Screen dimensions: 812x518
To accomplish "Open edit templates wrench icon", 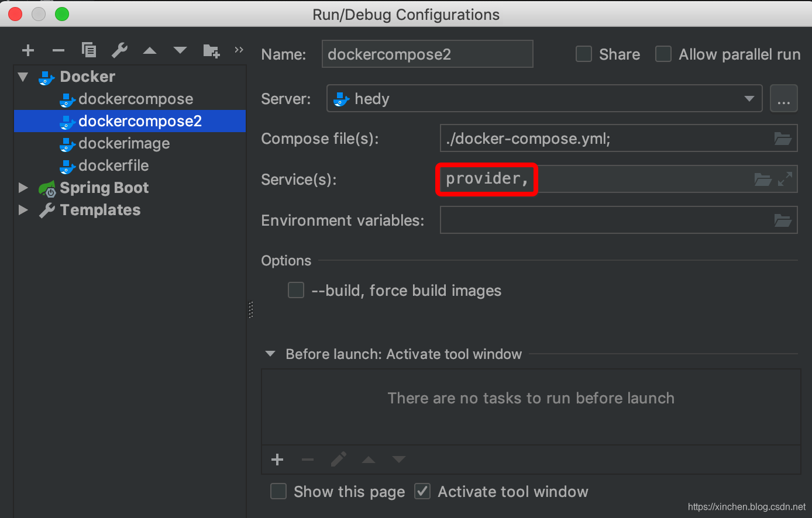I will tap(119, 50).
